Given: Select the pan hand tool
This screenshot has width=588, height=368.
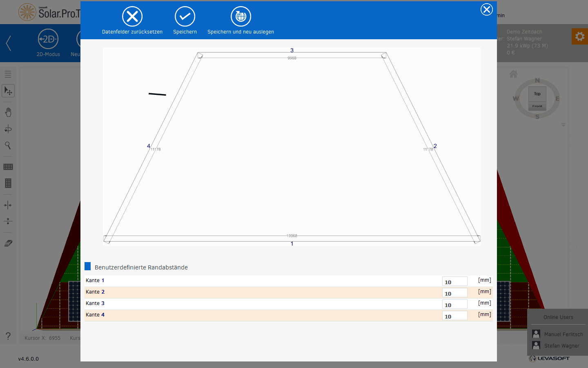Looking at the screenshot, I should (8, 112).
